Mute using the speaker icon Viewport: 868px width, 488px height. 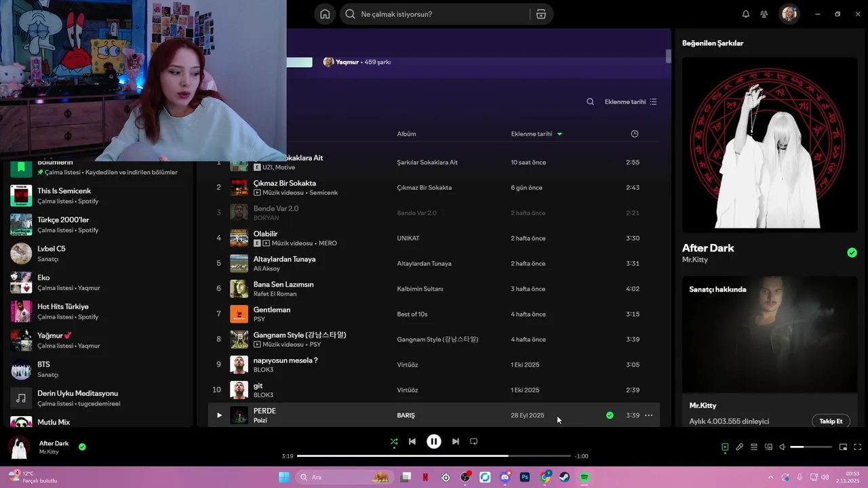tap(782, 447)
